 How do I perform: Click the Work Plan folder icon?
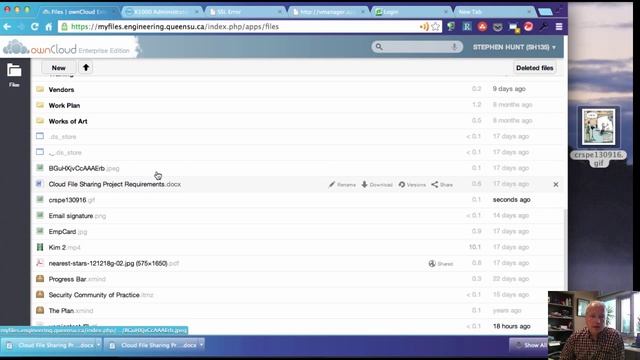point(40,105)
